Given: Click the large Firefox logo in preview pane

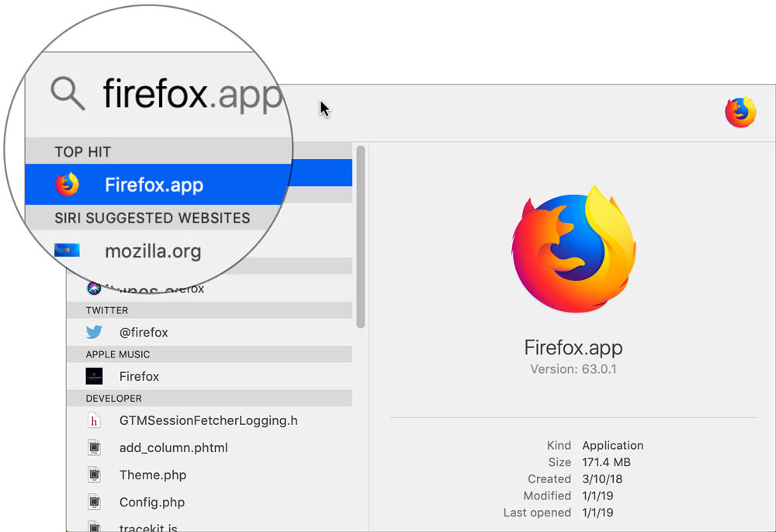Looking at the screenshot, I should pyautogui.click(x=573, y=248).
